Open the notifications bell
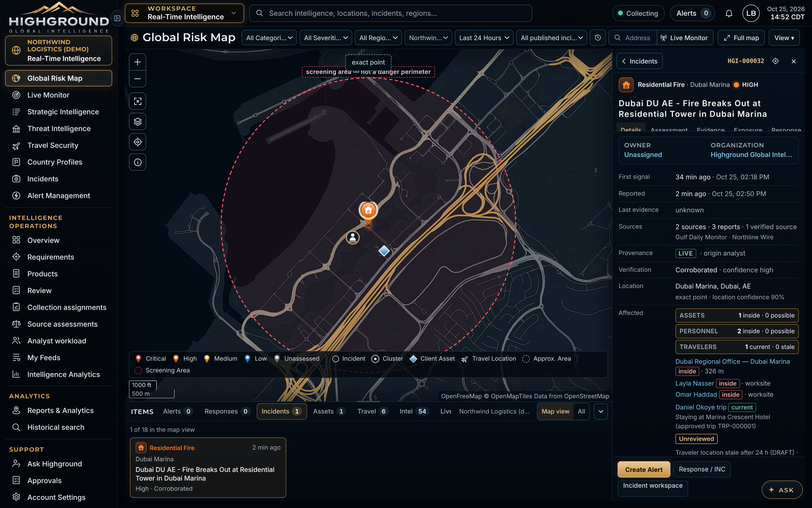This screenshot has height=508, width=812. pyautogui.click(x=729, y=13)
